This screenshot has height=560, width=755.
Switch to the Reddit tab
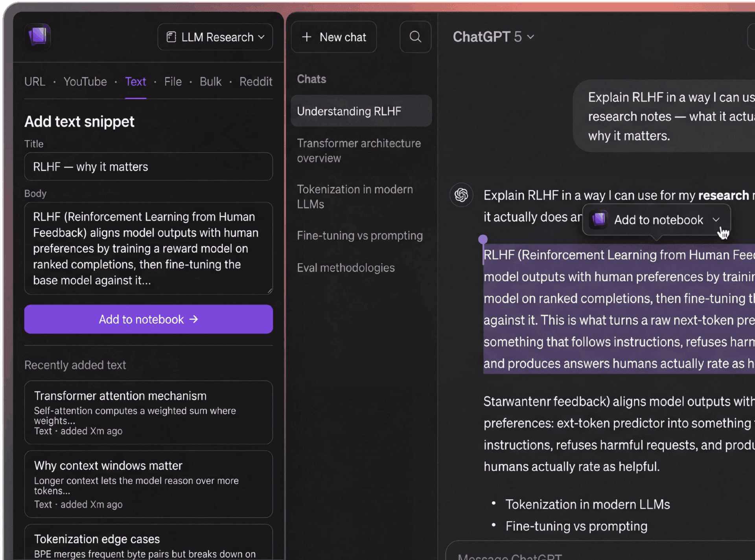pyautogui.click(x=256, y=82)
